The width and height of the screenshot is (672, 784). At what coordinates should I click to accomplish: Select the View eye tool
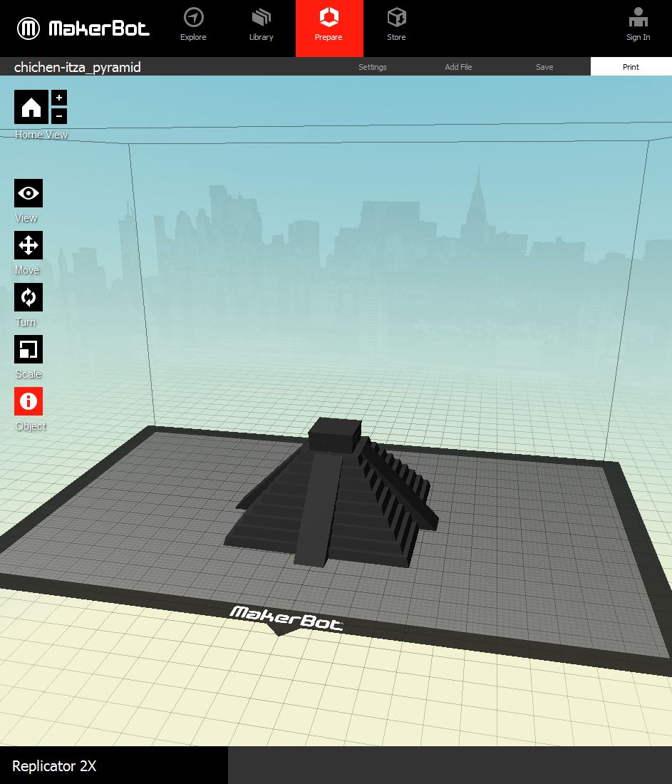coord(29,193)
